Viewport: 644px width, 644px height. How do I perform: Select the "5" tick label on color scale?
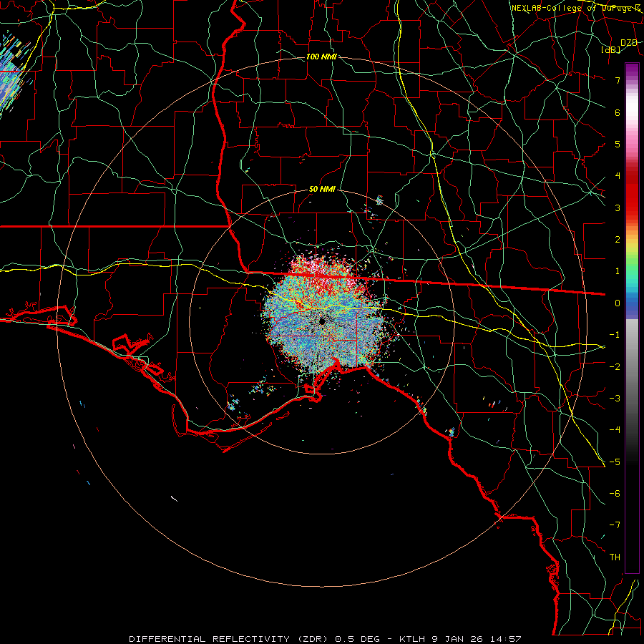pos(618,144)
